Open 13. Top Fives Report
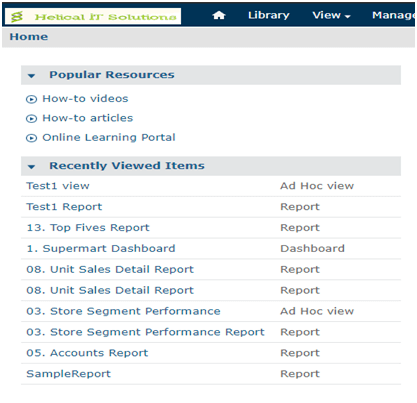This screenshot has height=403, width=417. click(88, 227)
